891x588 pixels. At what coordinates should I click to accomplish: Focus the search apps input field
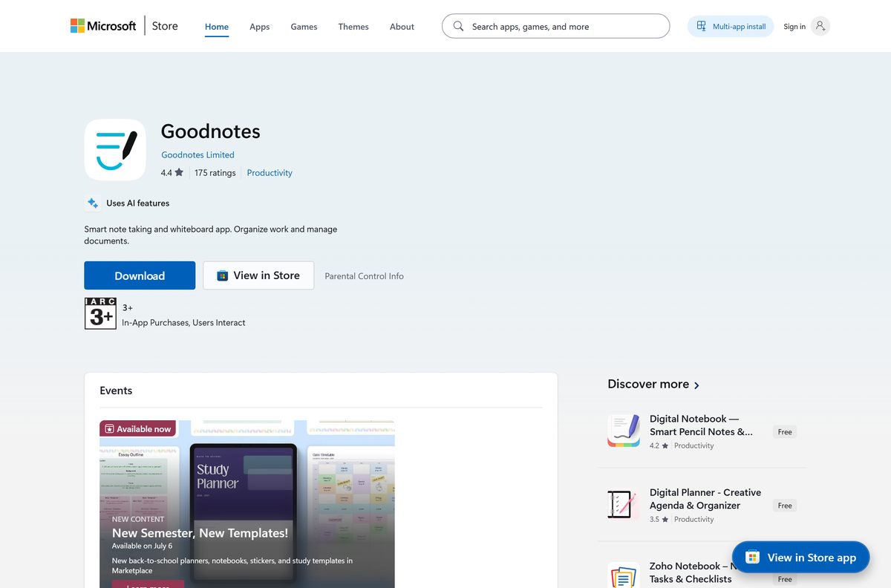click(x=555, y=26)
